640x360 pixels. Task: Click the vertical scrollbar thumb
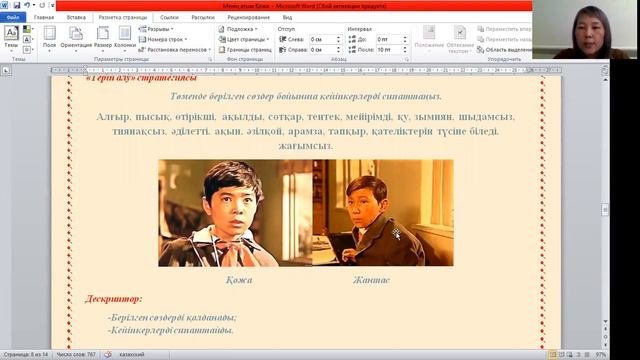[x=605, y=210]
